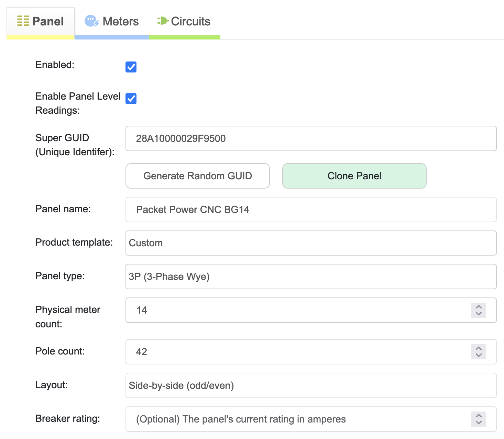
Task: Raise Breaker rating with up arrow
Action: tap(479, 416)
